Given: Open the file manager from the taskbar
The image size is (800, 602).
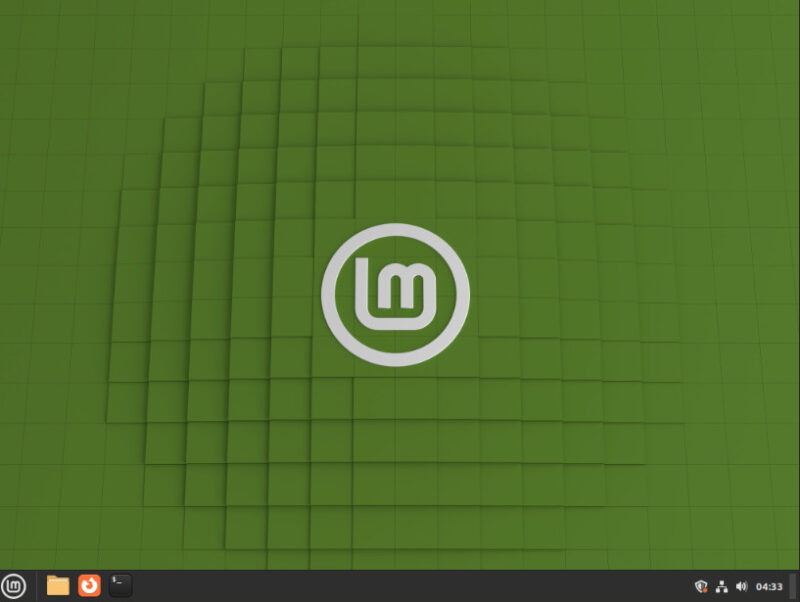Looking at the screenshot, I should (57, 587).
